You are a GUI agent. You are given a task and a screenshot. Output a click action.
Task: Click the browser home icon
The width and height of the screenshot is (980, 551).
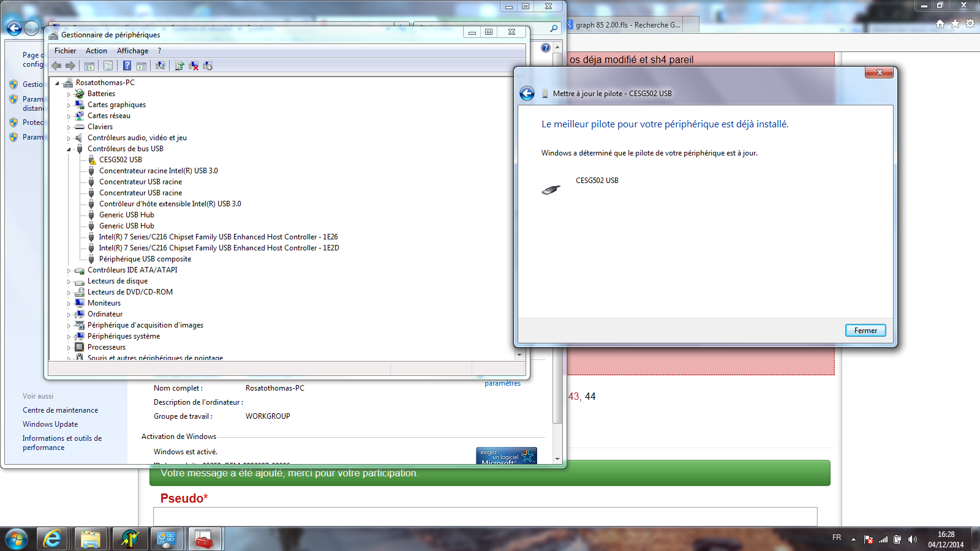pyautogui.click(x=940, y=24)
